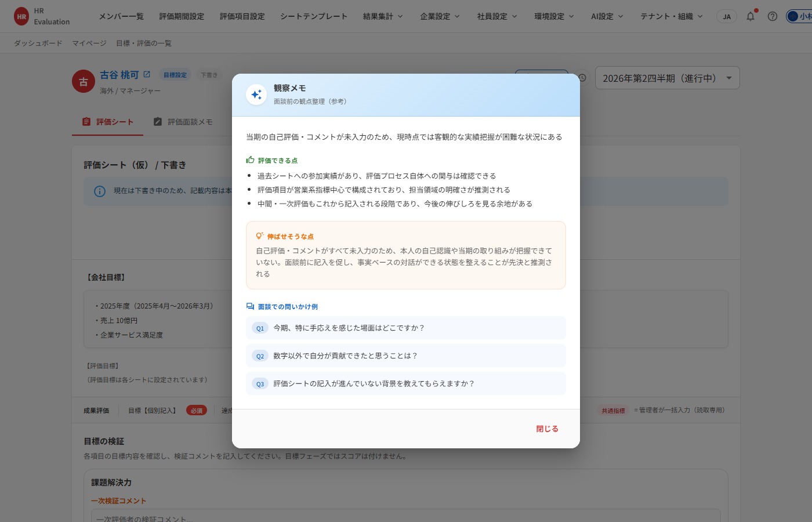Go to メンバー一覧 in the navigation
This screenshot has width=812, height=522.
(121, 16)
